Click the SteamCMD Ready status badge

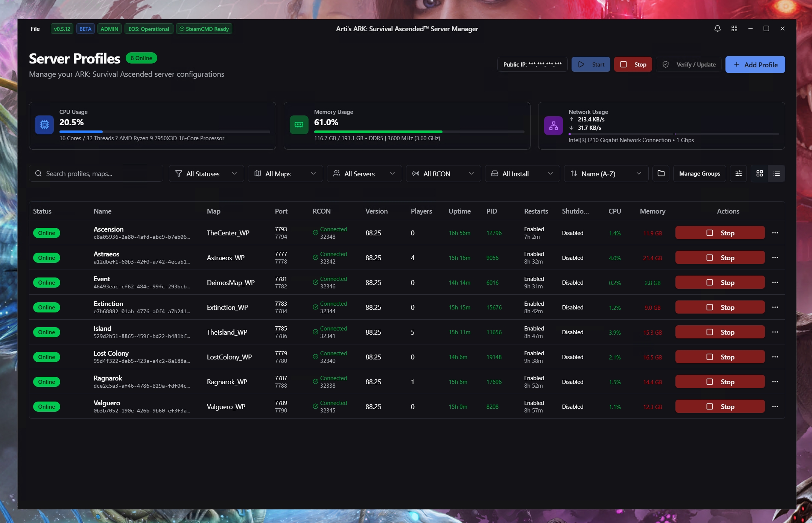[x=204, y=29]
